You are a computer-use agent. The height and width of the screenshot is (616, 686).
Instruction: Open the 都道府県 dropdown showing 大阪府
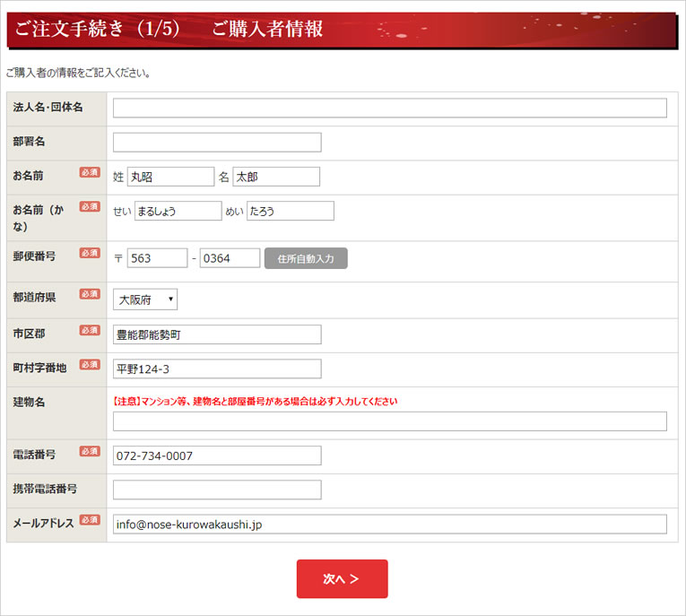pos(145,299)
